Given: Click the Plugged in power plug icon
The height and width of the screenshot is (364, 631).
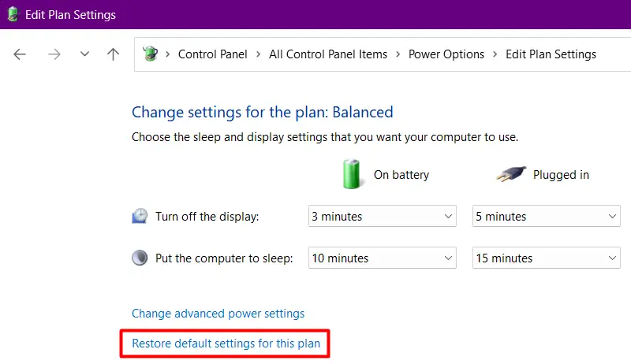Looking at the screenshot, I should [511, 174].
